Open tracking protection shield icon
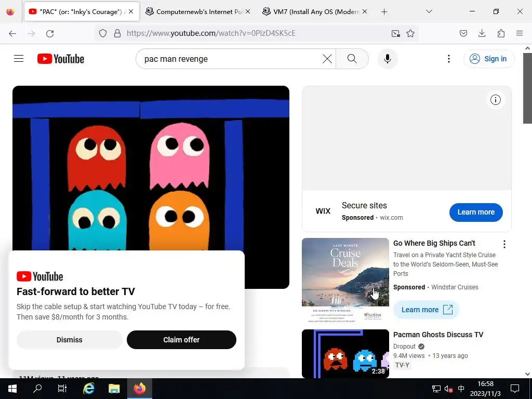This screenshot has height=399, width=532. pos(103,33)
